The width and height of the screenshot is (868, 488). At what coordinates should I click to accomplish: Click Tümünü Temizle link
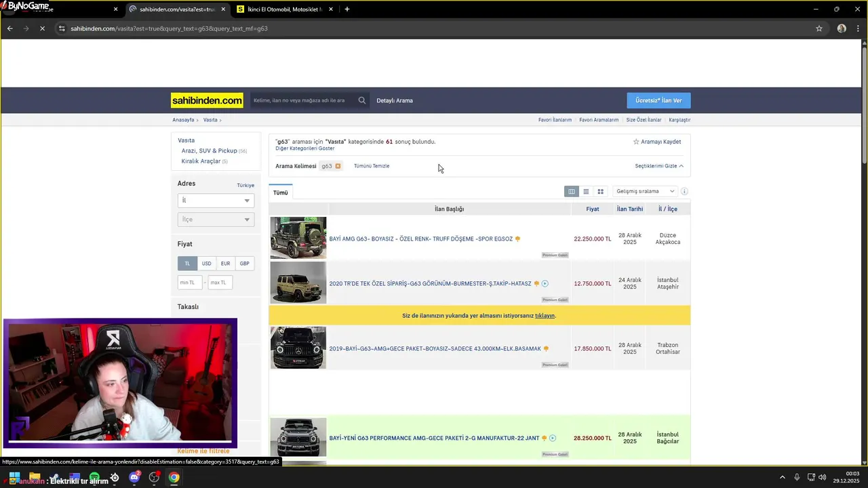(372, 166)
